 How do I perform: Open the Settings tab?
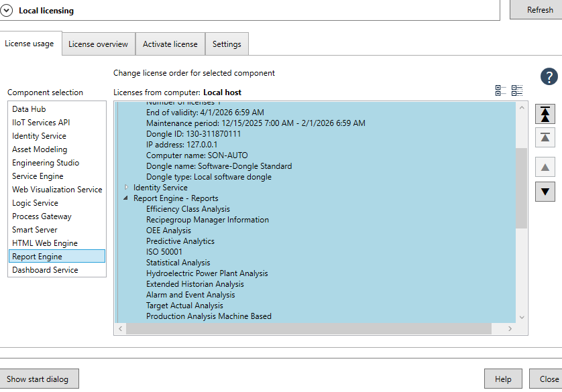(227, 44)
